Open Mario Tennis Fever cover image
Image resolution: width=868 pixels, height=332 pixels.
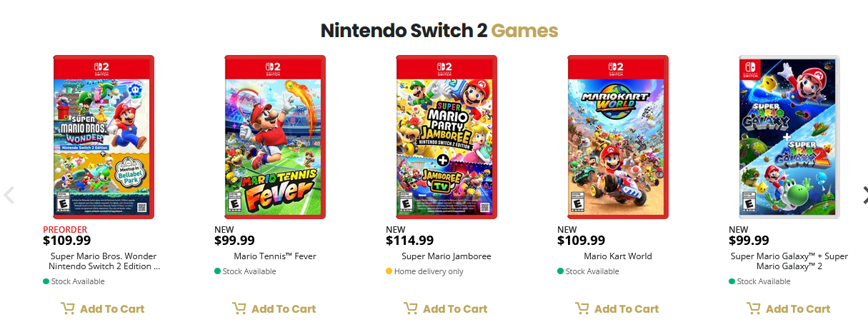pos(275,137)
